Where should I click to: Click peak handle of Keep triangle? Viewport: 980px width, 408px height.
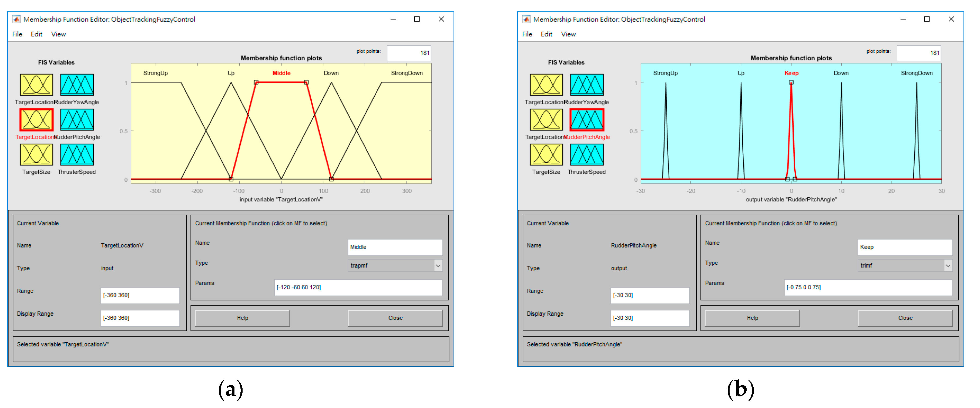791,83
